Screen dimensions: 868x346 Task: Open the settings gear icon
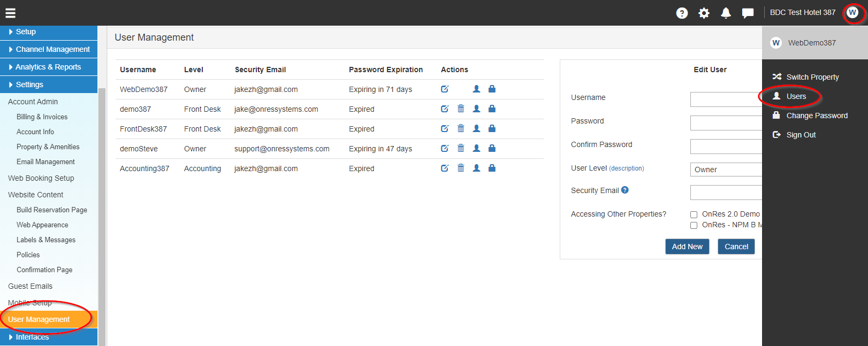[704, 13]
